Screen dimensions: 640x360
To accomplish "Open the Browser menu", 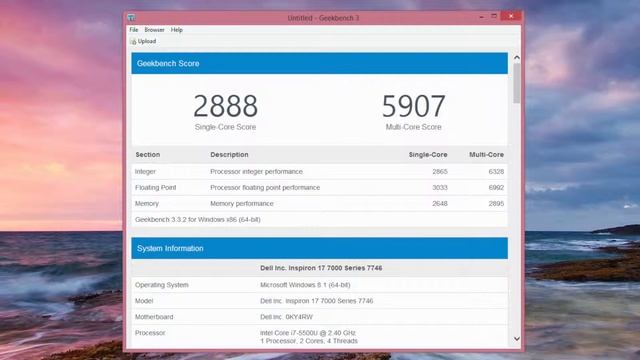I will 154,30.
